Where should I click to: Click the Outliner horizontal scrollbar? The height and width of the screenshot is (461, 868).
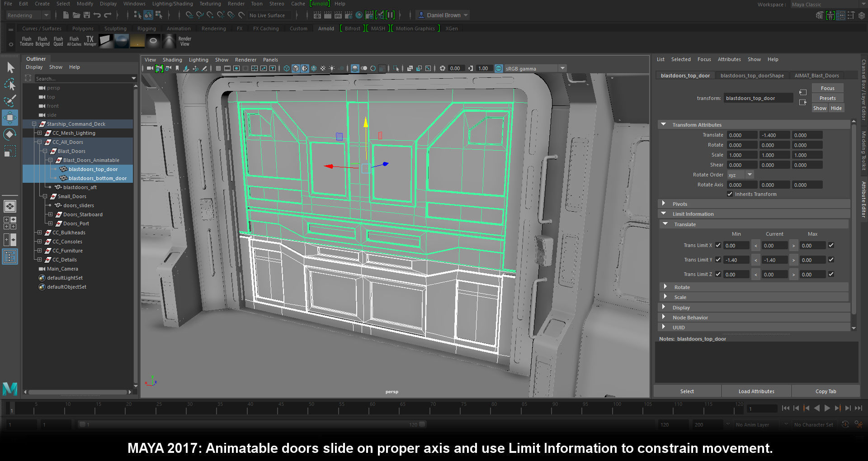coord(77,392)
